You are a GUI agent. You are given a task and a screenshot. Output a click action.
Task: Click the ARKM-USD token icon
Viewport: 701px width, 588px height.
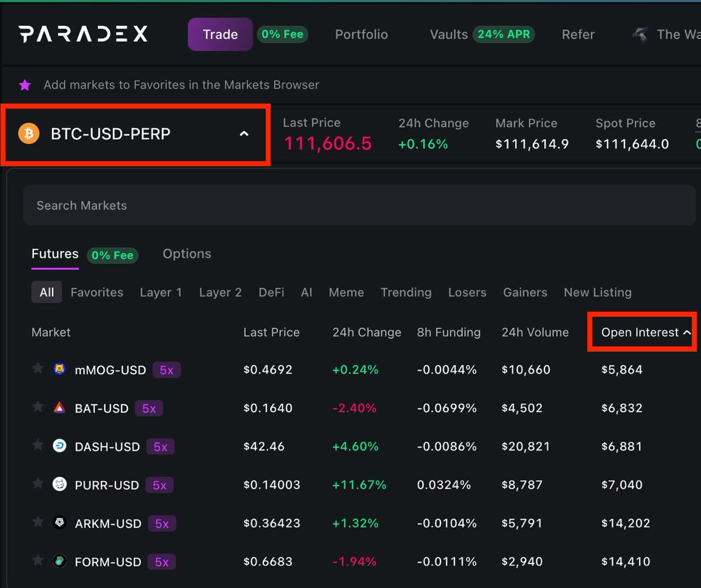coord(60,523)
